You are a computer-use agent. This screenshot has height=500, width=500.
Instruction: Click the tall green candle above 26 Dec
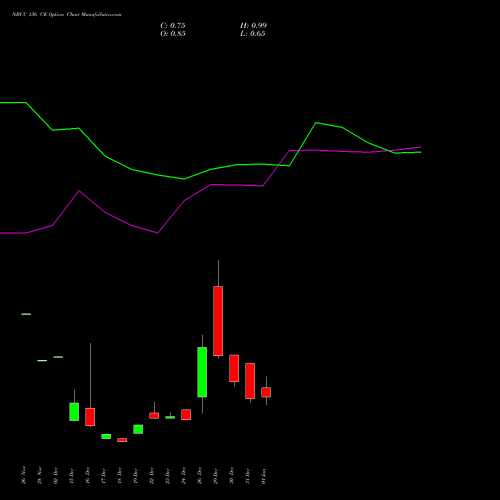point(202,372)
